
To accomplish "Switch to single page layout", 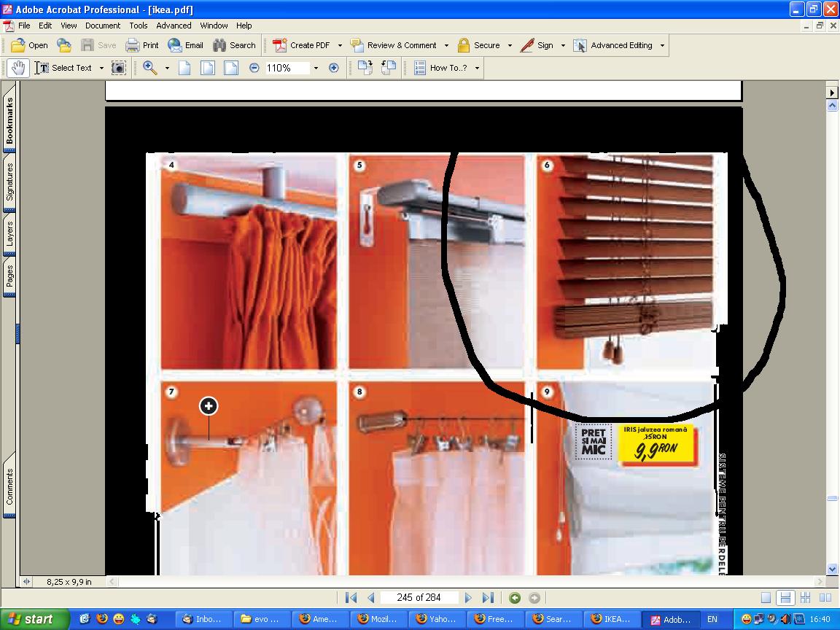I will pos(766,598).
